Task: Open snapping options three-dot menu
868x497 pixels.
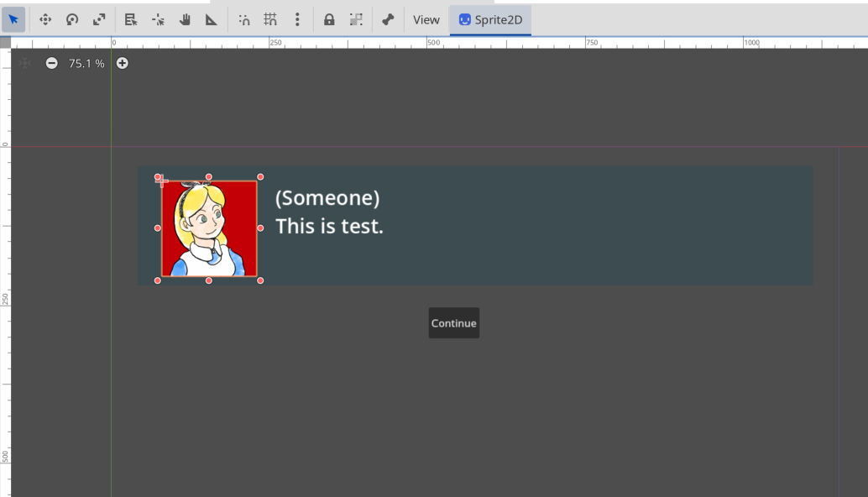Action: tap(297, 20)
